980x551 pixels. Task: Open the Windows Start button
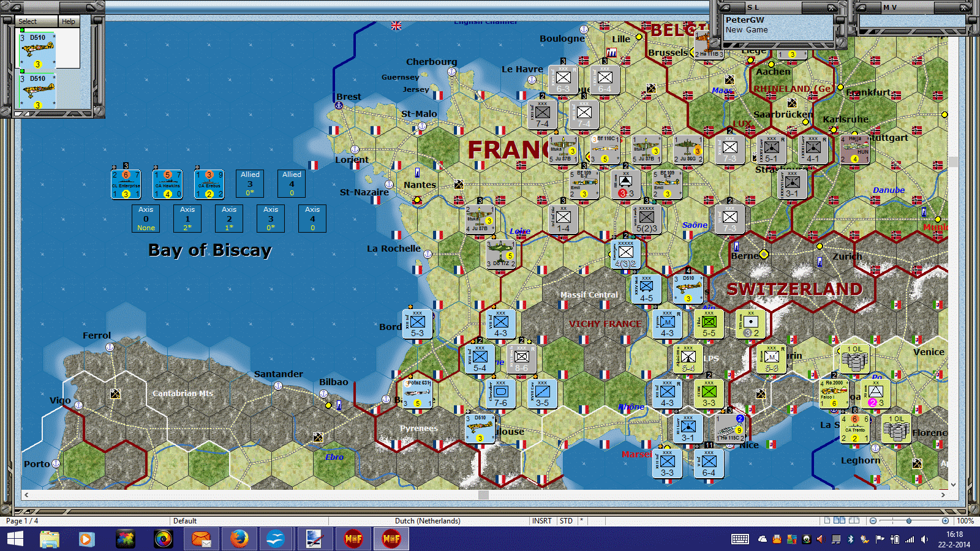coord(15,539)
